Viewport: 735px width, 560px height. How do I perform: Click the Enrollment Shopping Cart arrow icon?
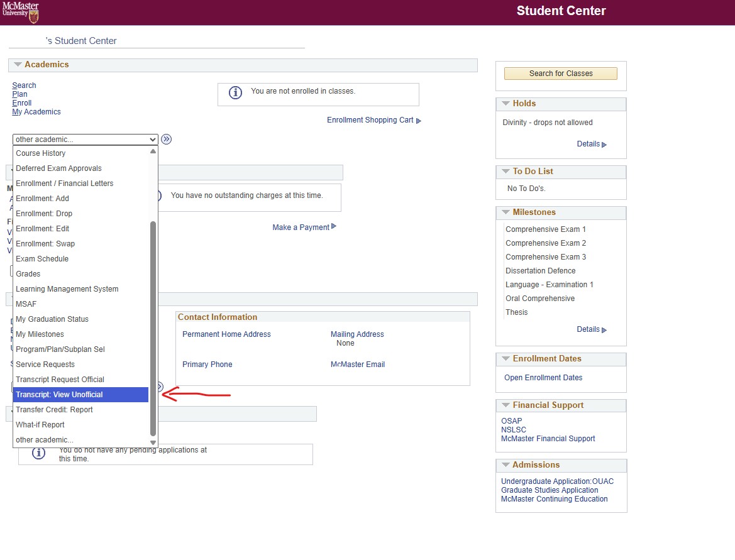click(419, 121)
